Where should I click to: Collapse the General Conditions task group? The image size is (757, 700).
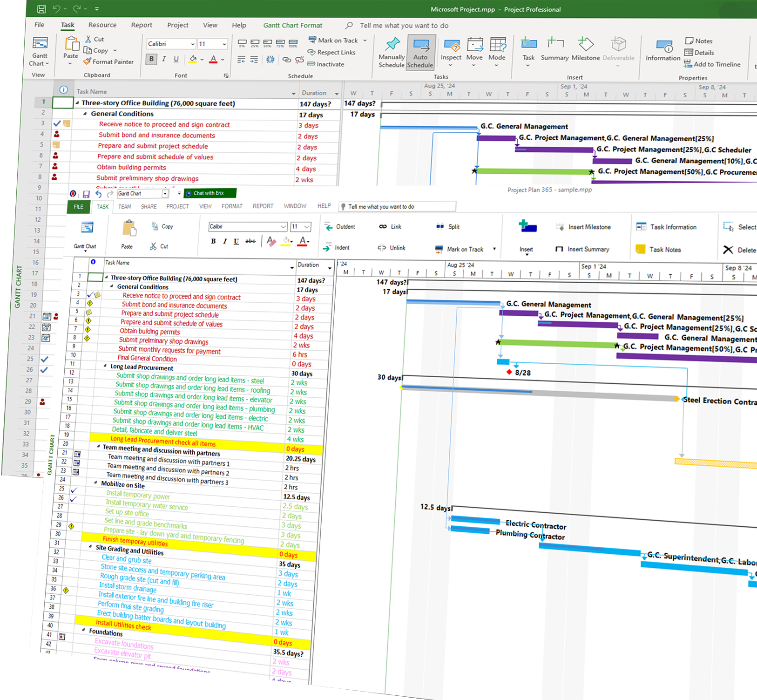85,114
